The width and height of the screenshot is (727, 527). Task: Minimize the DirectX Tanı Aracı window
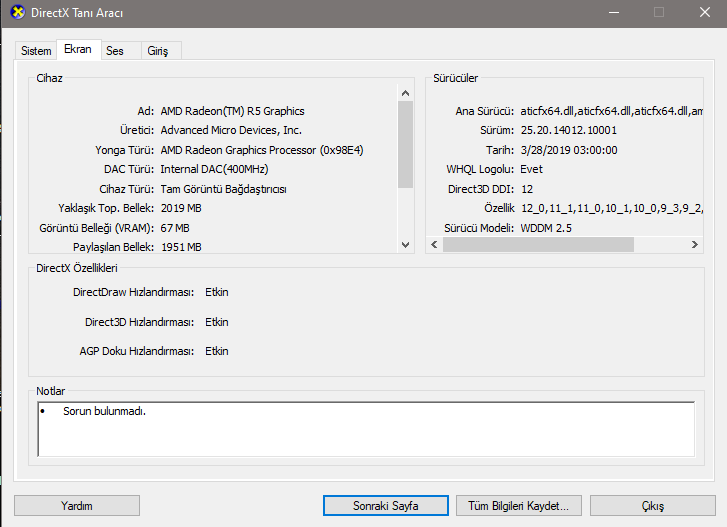coord(614,13)
